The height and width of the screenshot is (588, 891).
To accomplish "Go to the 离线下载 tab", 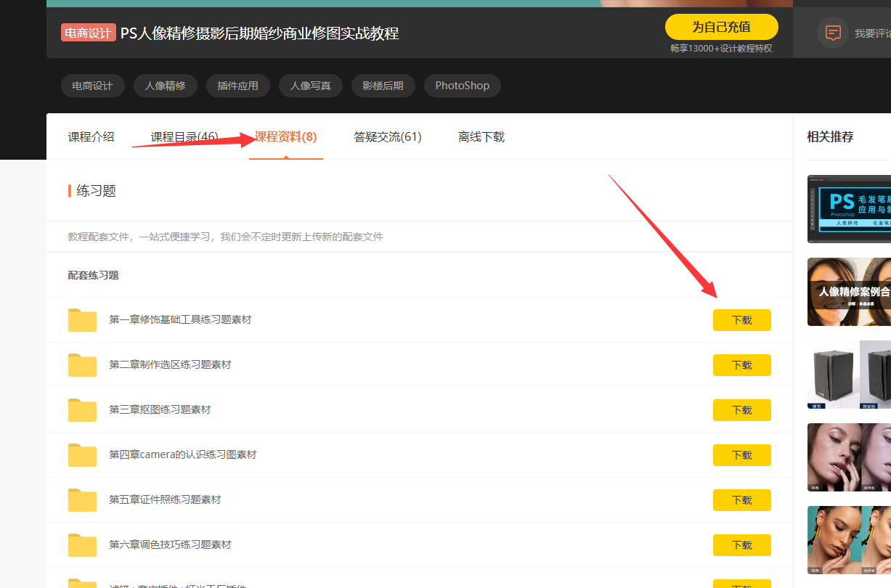I will point(481,136).
